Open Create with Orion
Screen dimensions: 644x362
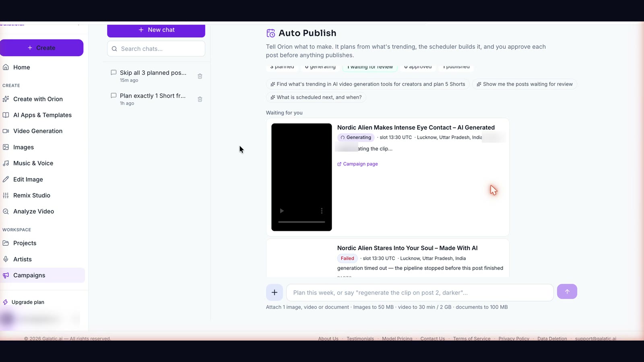[x=38, y=99]
